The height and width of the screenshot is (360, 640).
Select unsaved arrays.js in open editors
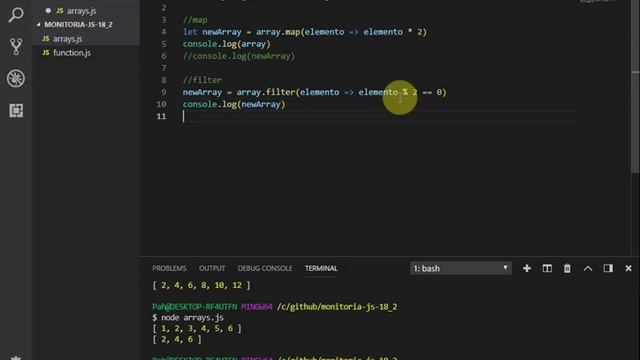click(81, 11)
